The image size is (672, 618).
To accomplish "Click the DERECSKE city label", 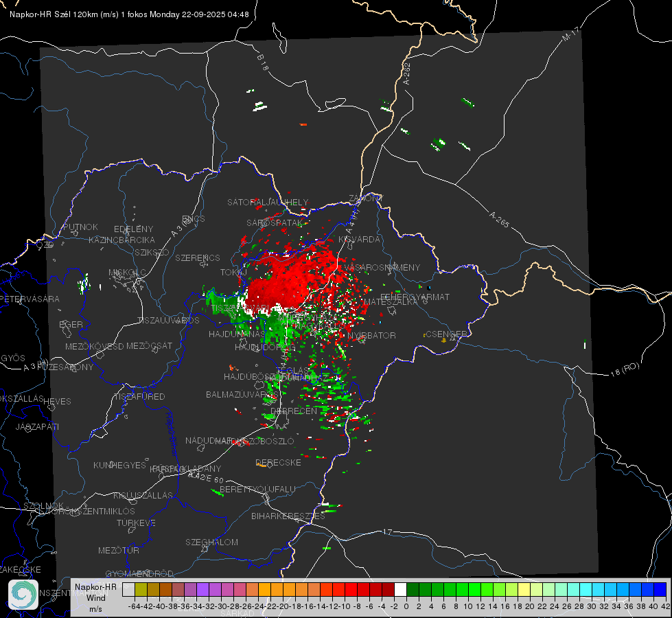I will 278,463.
